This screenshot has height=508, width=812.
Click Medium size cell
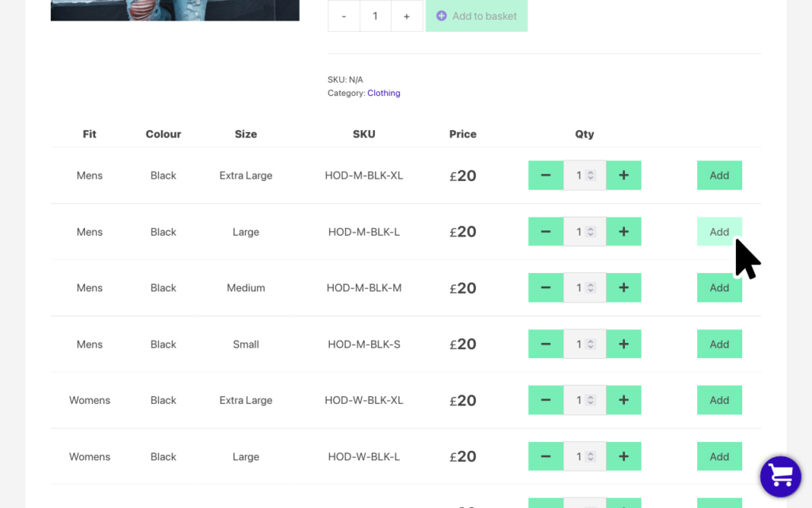(x=246, y=288)
